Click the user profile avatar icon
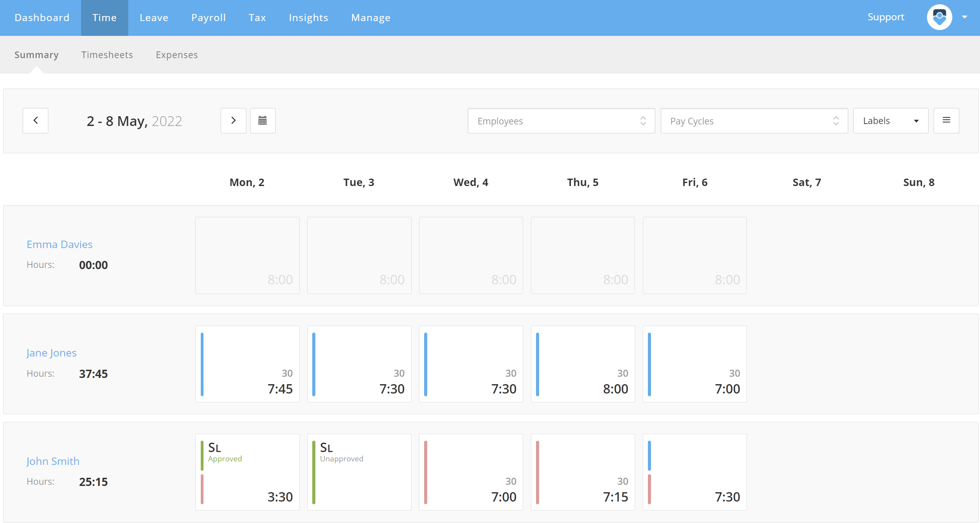980x523 pixels. click(x=939, y=17)
